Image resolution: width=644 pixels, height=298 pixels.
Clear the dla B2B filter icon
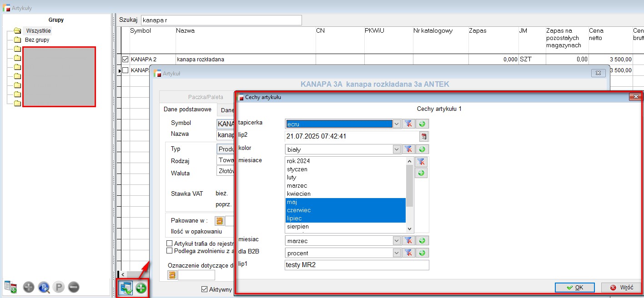tap(408, 253)
